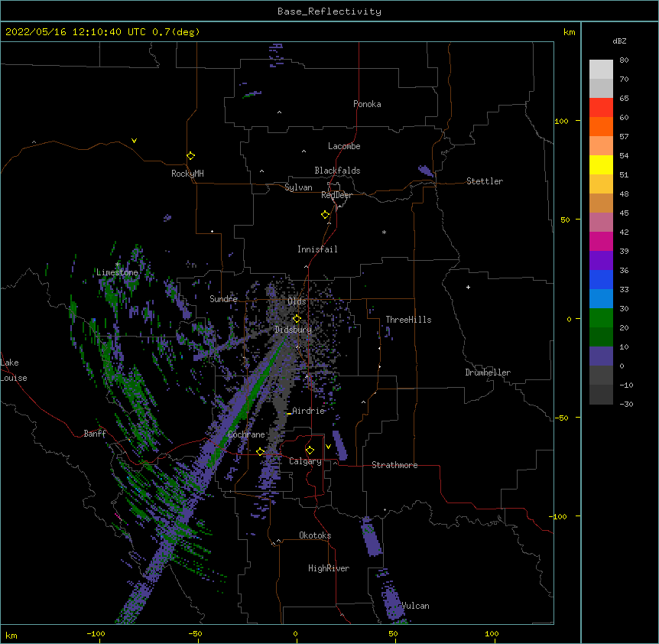This screenshot has height=644, width=659.
Task: Click the Ponoka city label
Action: tap(367, 104)
